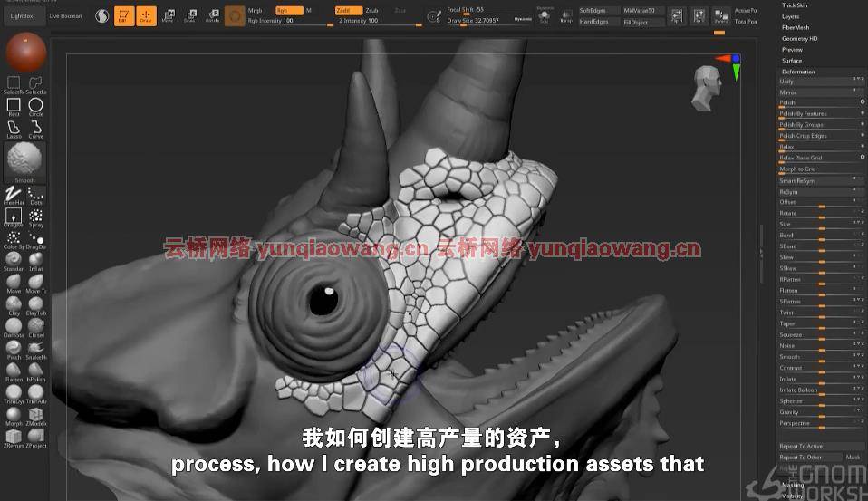
Task: Select the SelectRect brush
Action: (x=14, y=84)
